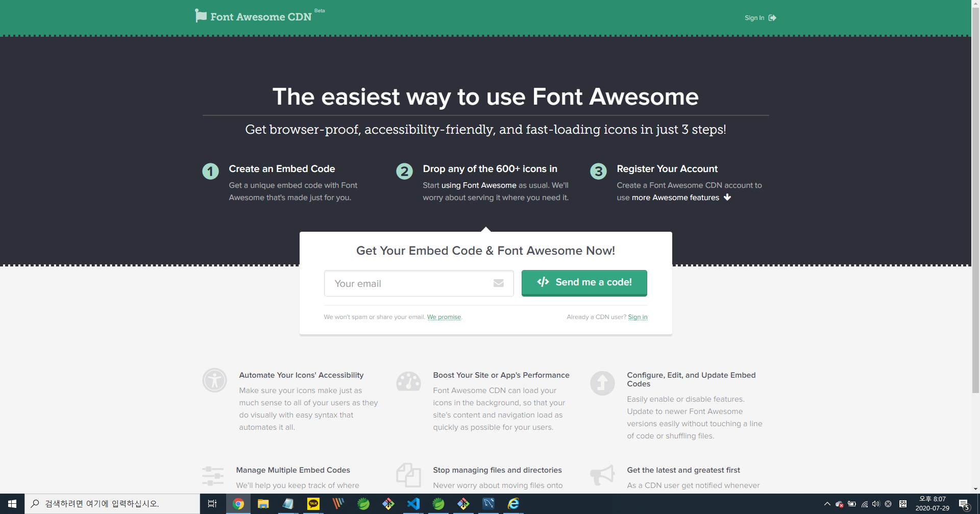Open Task View on the taskbar
This screenshot has height=514, width=980.
(x=212, y=504)
